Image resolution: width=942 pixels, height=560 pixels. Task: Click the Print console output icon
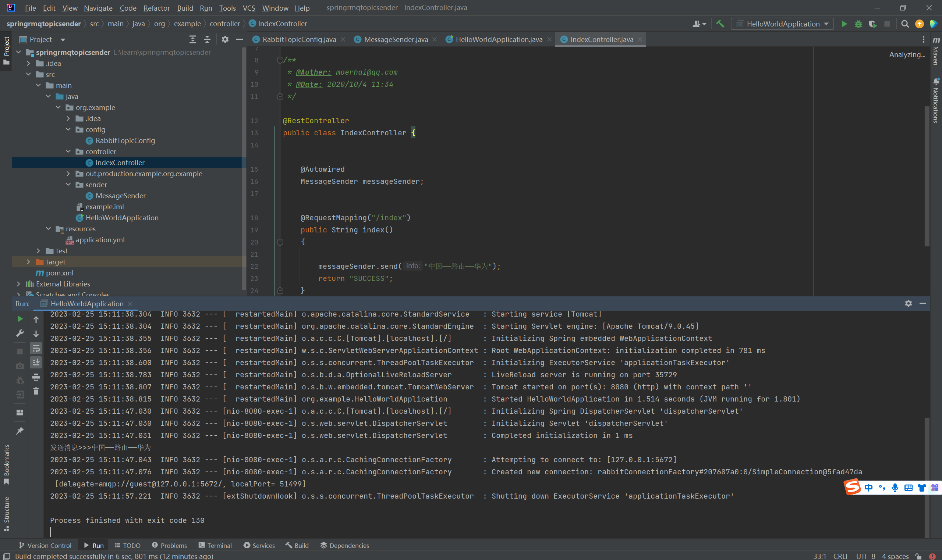(36, 377)
